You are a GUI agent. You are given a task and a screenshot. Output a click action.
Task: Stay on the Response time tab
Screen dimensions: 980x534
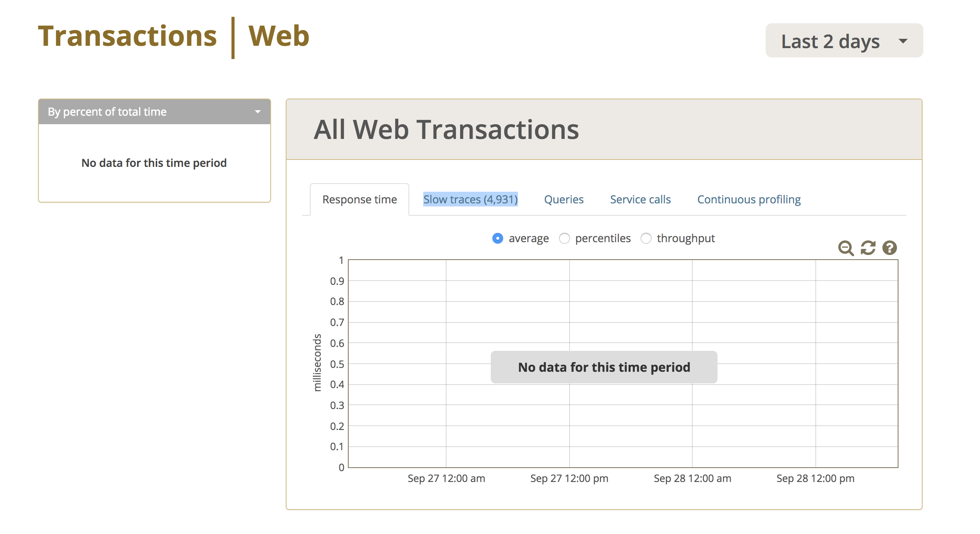[360, 199]
